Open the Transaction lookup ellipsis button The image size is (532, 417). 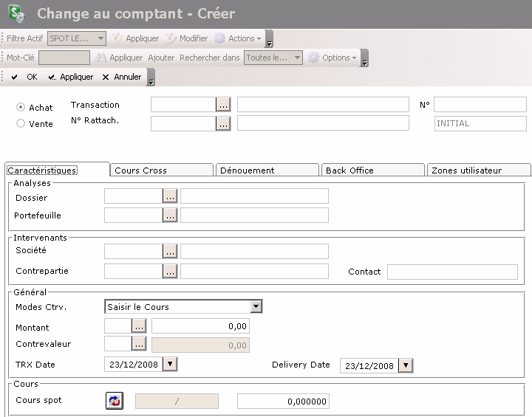pos(223,105)
